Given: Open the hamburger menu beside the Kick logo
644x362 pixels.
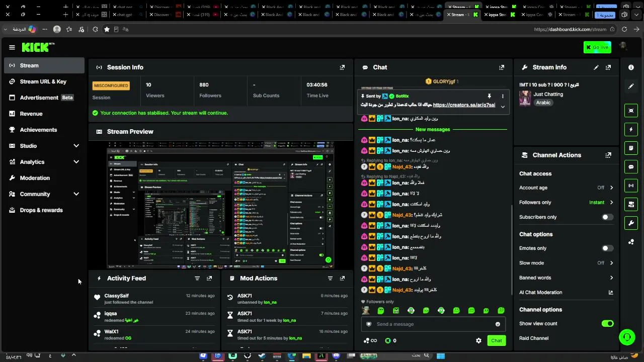Looking at the screenshot, I should (12, 47).
